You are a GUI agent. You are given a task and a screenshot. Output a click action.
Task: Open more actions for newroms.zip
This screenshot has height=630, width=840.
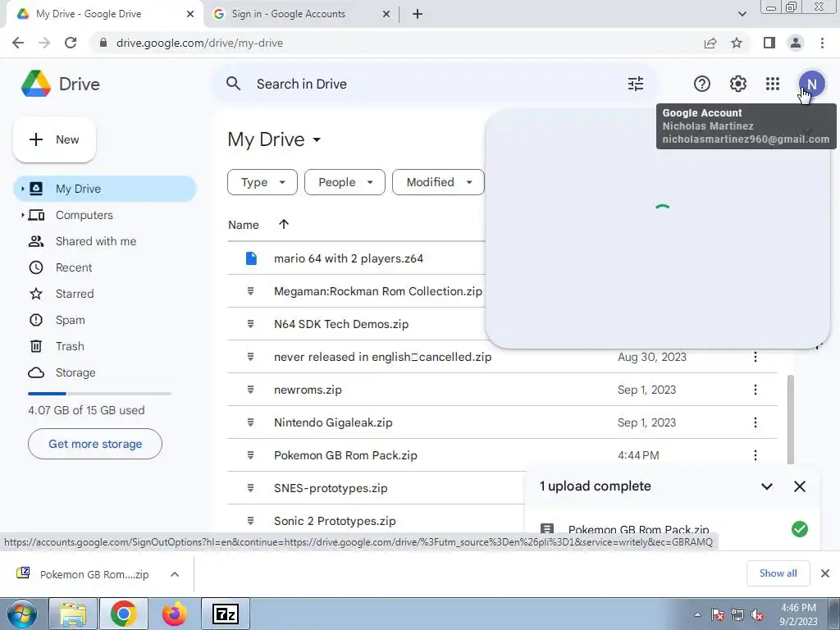tap(756, 390)
